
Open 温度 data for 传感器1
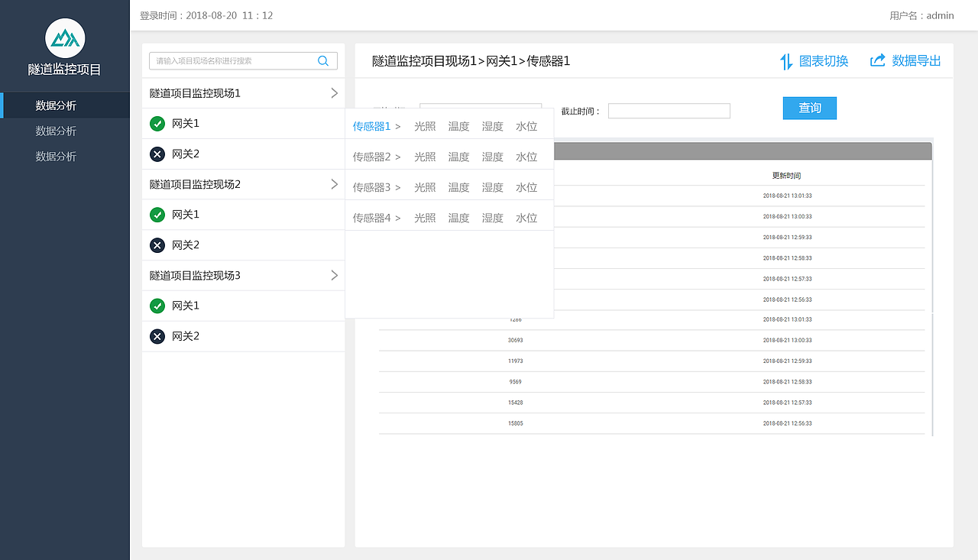point(458,126)
